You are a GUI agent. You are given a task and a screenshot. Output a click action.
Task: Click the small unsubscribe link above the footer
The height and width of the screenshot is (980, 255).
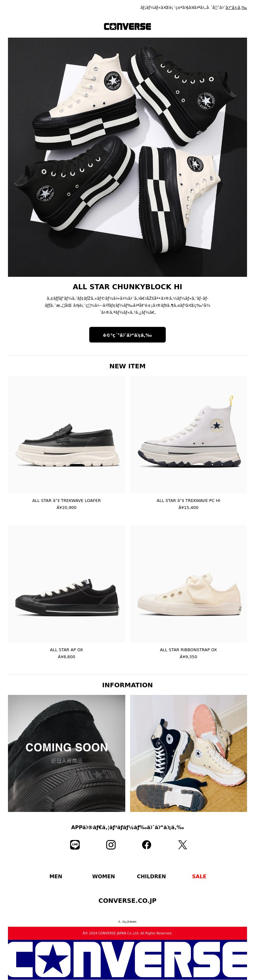[127, 921]
